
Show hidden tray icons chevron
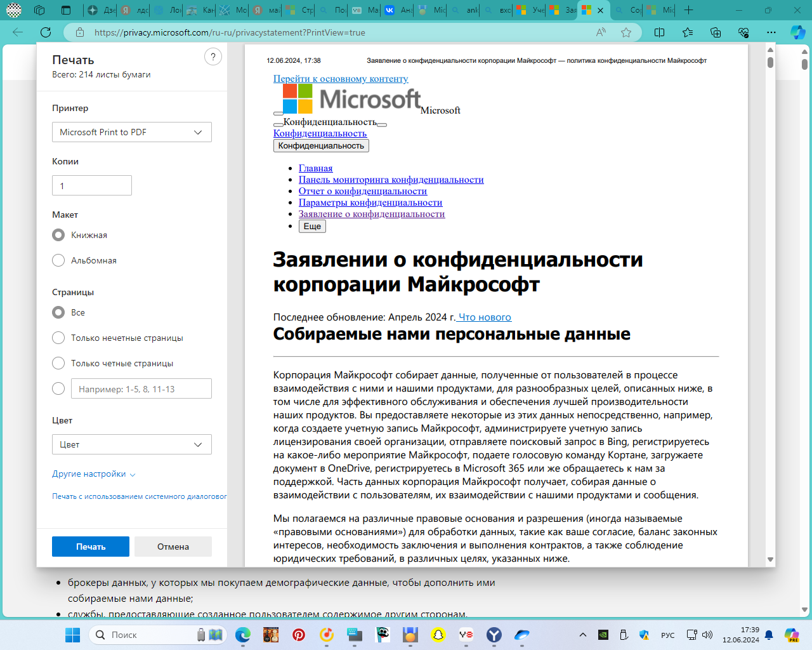(583, 635)
